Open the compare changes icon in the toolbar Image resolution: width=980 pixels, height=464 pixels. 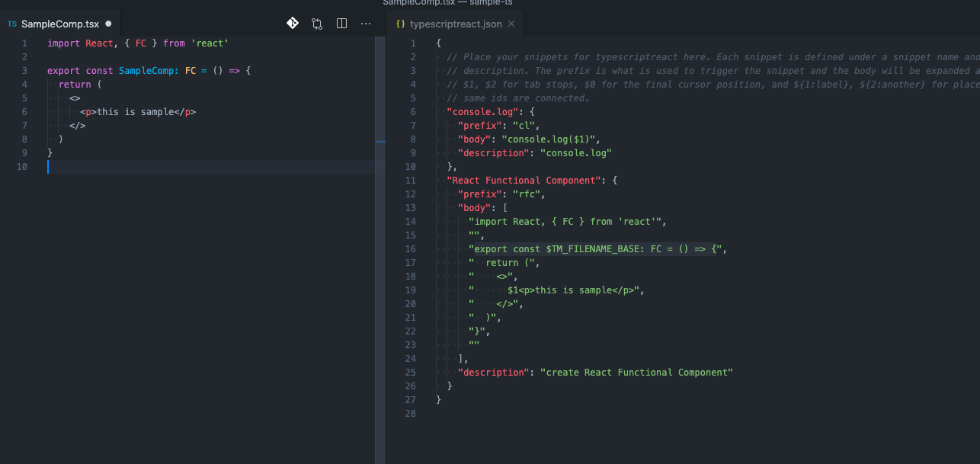[317, 23]
